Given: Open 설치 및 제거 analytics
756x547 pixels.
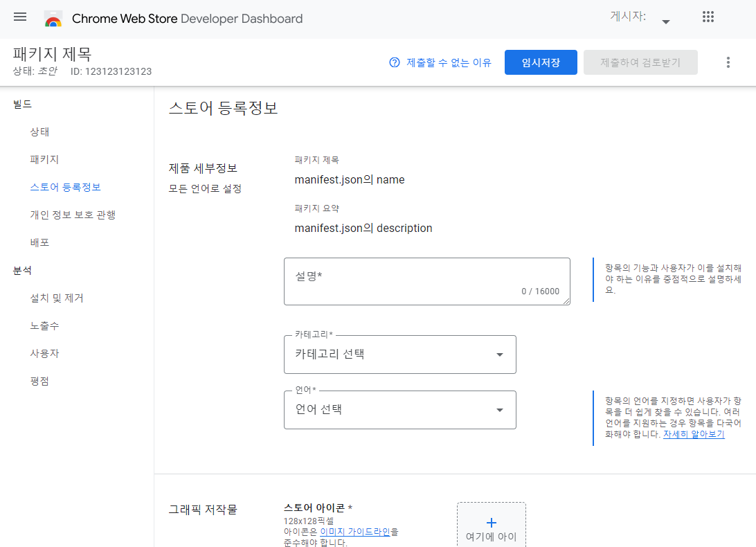Looking at the screenshot, I should tap(57, 298).
